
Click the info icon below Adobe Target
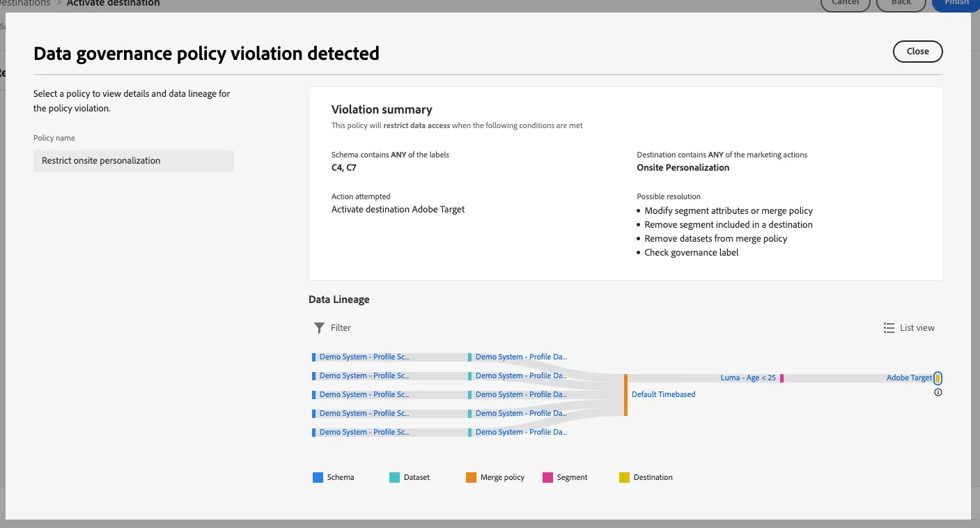(938, 392)
